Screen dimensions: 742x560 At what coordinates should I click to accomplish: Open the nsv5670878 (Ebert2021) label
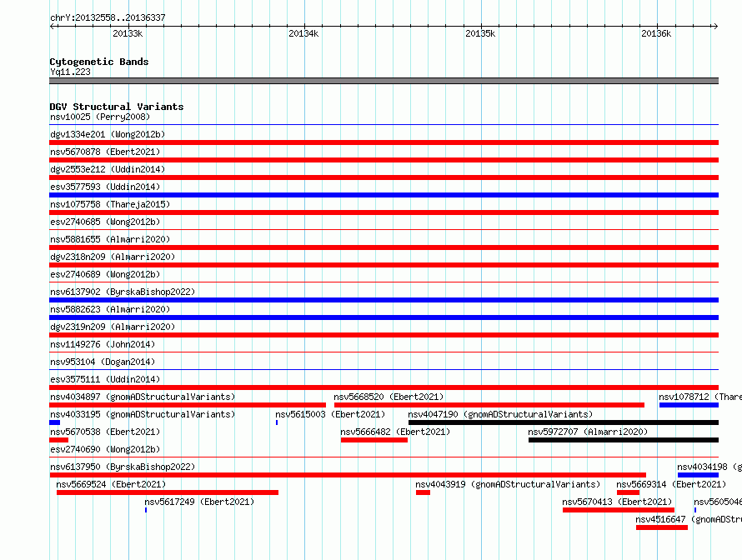105,152
